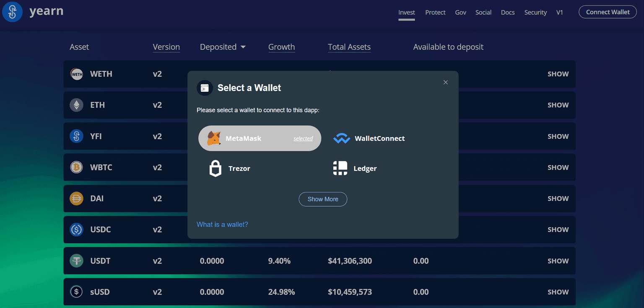Open the 'What is a wallet?' link

click(x=222, y=225)
